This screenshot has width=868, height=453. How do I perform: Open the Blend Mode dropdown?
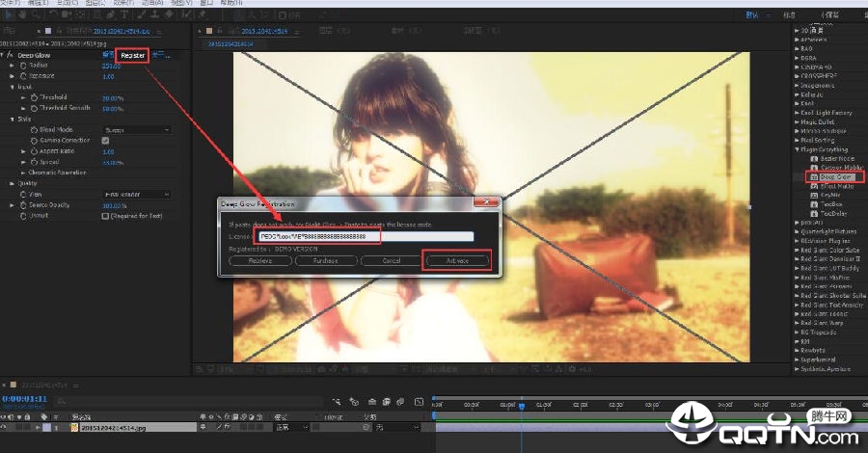click(x=136, y=129)
